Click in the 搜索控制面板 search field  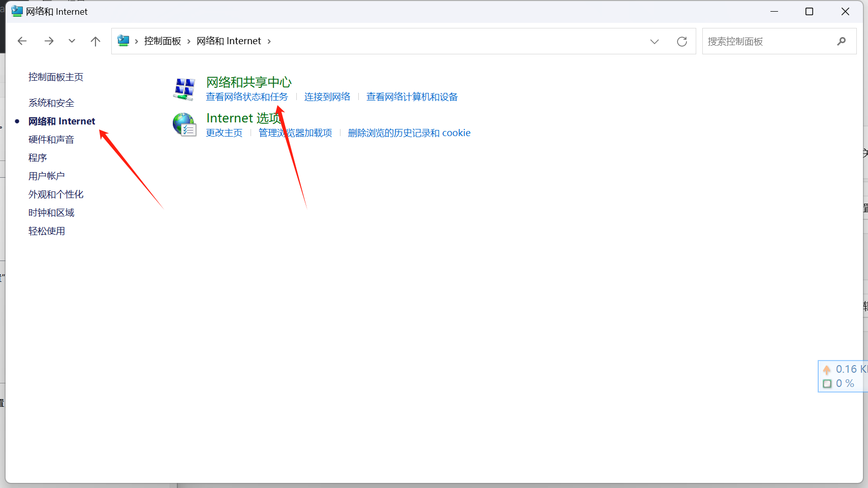(x=767, y=42)
